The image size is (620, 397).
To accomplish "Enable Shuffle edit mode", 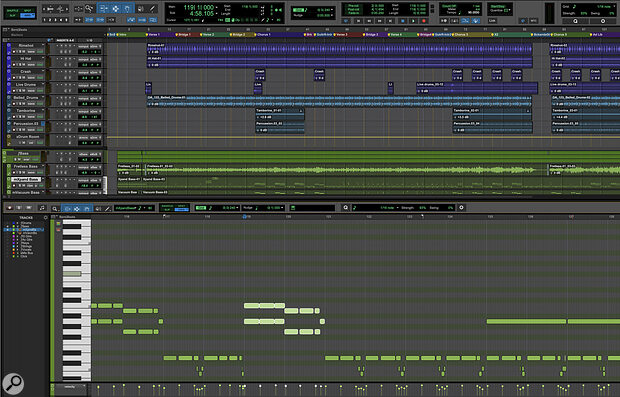I will pos(12,10).
